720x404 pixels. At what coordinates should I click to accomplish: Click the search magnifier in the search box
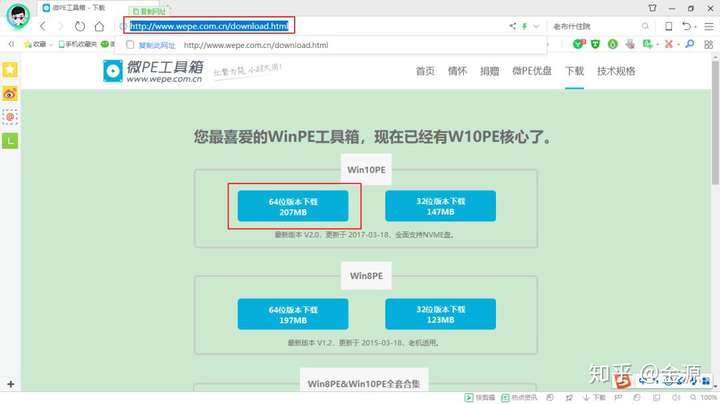pos(645,26)
